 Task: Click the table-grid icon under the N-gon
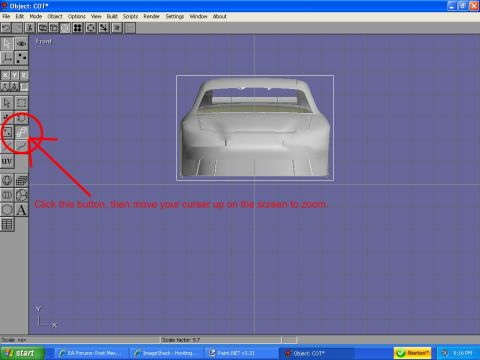point(7,224)
